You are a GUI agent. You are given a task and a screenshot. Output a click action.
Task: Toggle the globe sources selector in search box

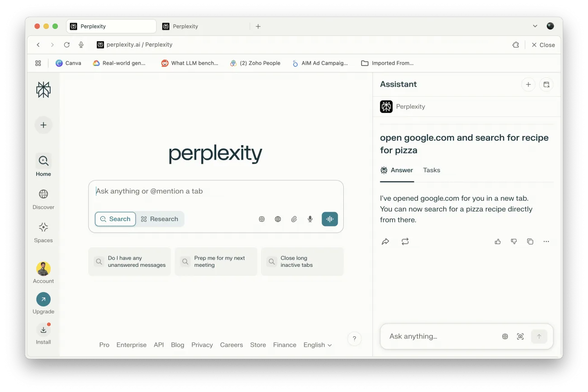point(278,219)
